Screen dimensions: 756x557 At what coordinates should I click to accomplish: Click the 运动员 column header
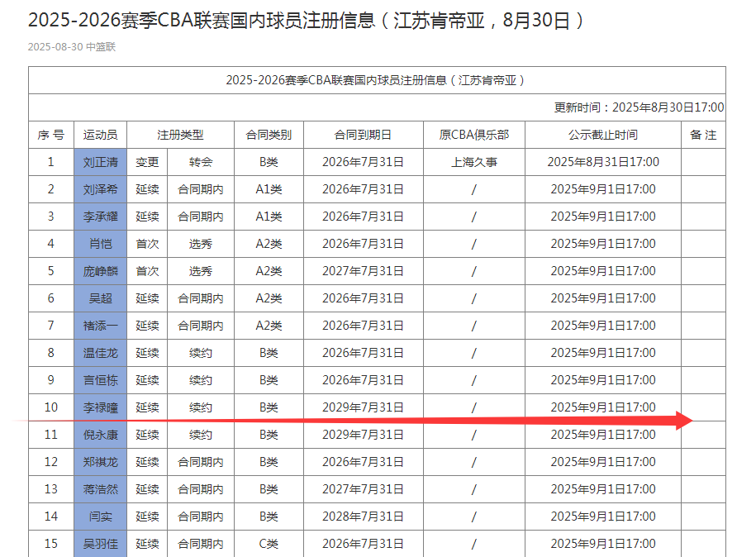tap(100, 135)
